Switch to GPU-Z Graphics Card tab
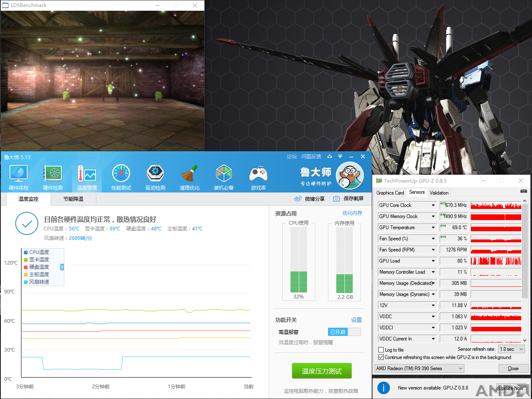The width and height of the screenshot is (532, 399). pyautogui.click(x=390, y=193)
